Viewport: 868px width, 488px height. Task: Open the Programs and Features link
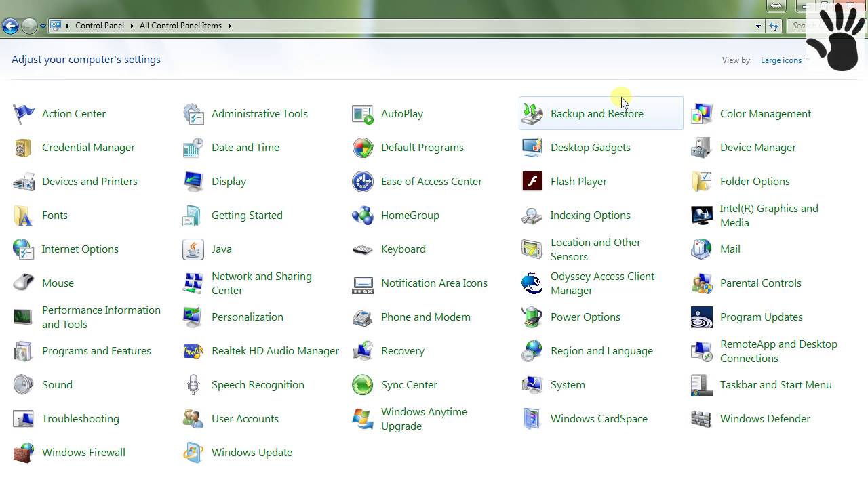tap(96, 351)
